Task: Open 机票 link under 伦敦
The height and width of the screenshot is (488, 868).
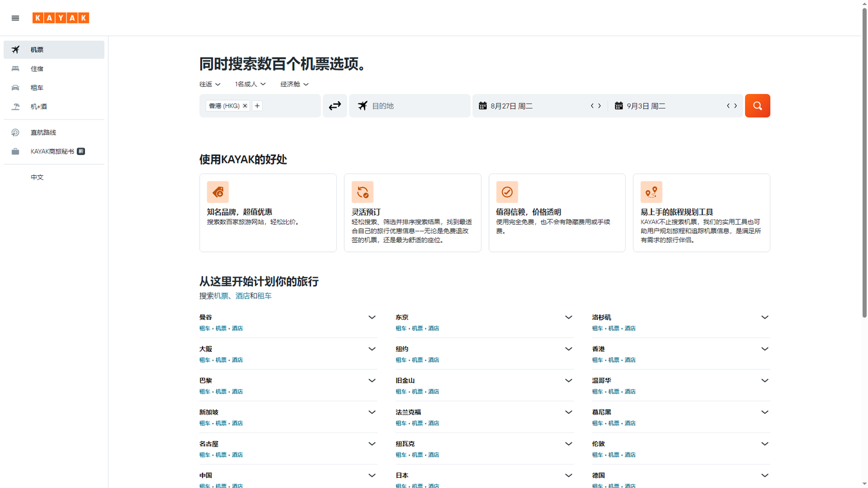Action: click(x=614, y=455)
